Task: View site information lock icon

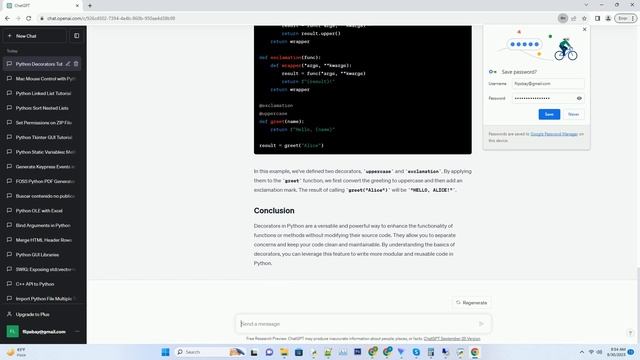Action: pos(42,18)
